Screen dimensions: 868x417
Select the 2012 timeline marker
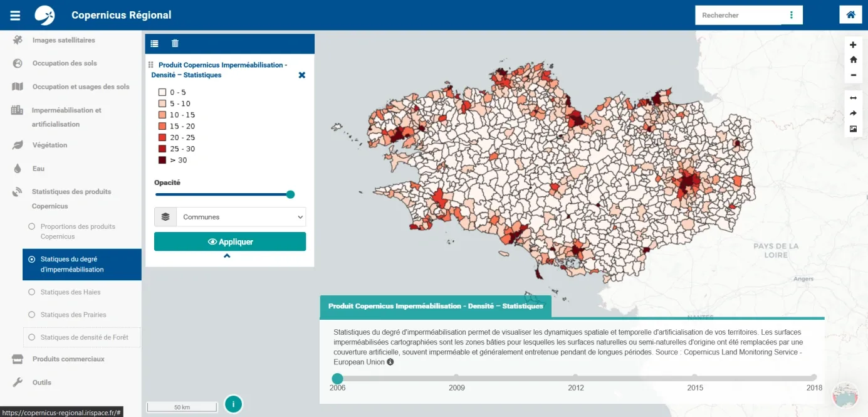575,377
